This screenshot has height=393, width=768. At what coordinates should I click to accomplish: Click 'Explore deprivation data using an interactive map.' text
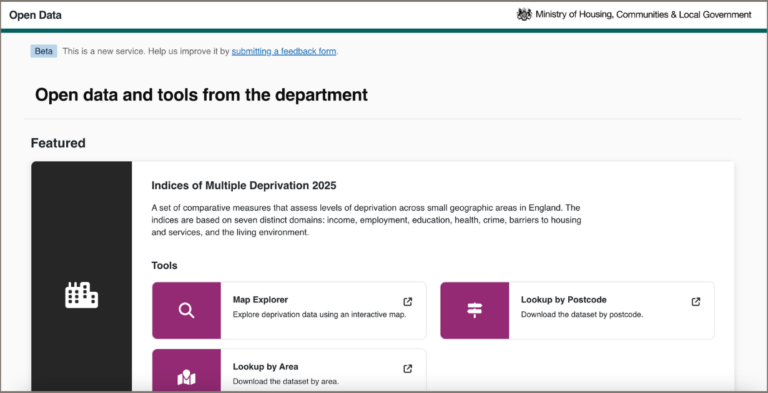pos(319,315)
